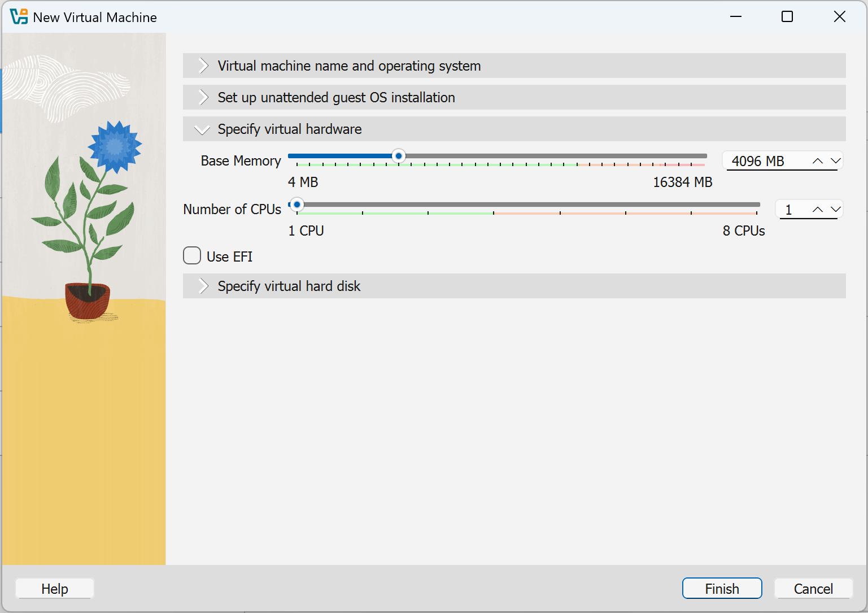Screen dimensions: 868x613
Task: Click the VirtualBox icon in the title bar
Action: 19,17
